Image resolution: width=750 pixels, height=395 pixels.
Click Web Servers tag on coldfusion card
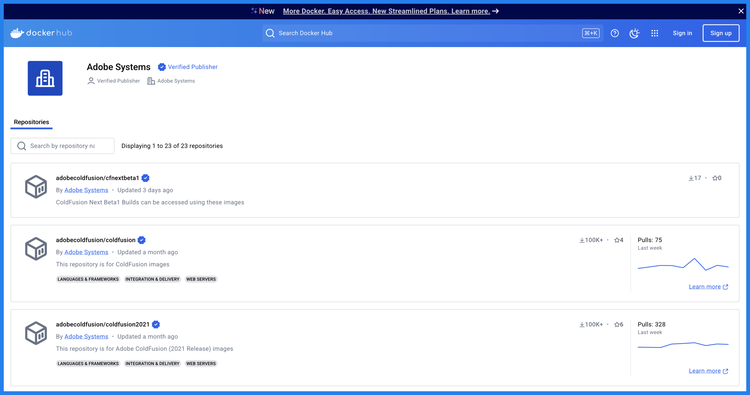201,279
